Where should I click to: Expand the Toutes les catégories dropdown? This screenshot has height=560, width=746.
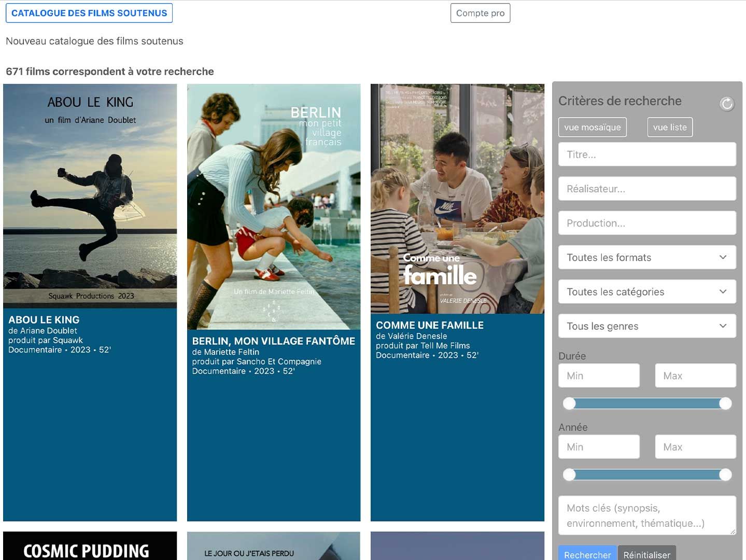[647, 291]
